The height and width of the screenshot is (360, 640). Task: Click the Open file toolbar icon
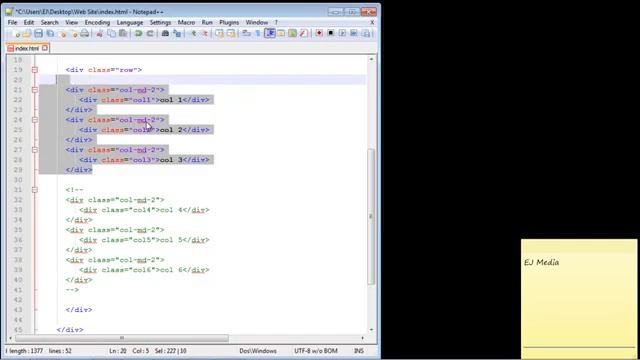point(27,33)
